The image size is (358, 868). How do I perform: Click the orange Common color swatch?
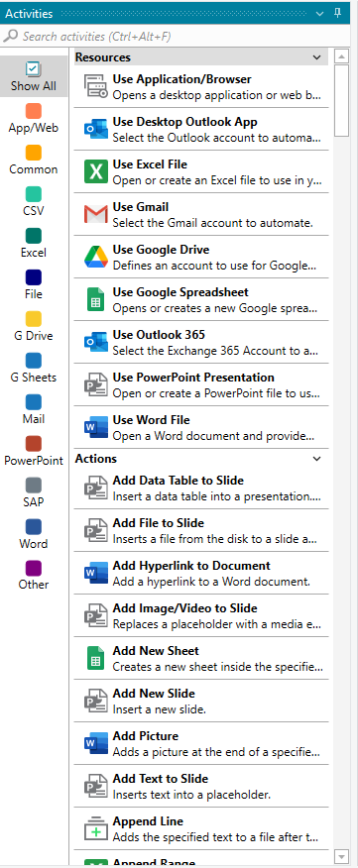click(34, 153)
